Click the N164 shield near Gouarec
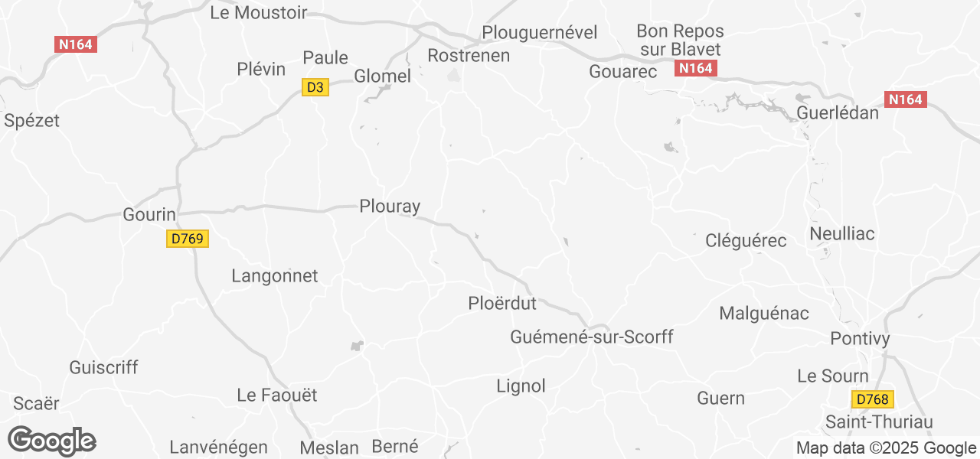980x459 pixels. click(x=696, y=69)
